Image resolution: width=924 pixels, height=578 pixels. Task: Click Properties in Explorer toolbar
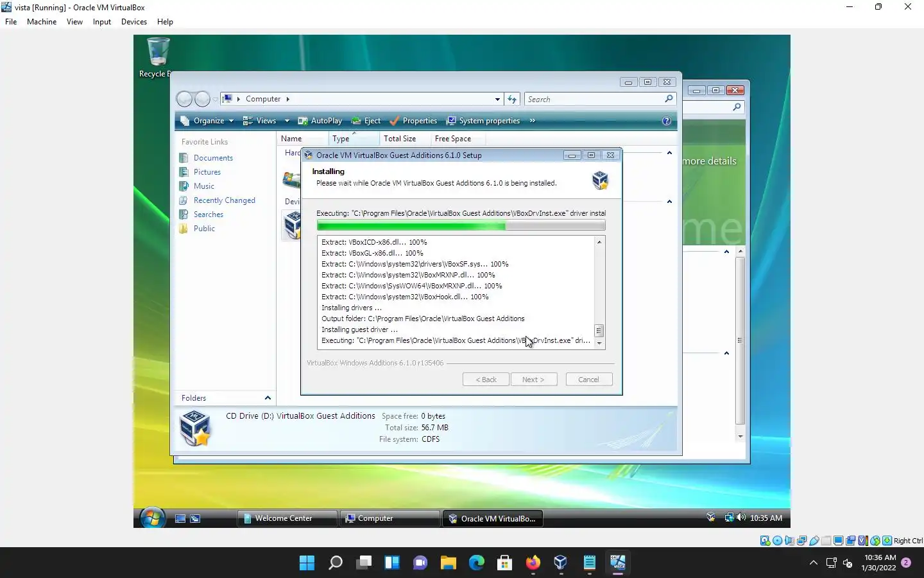click(x=413, y=121)
